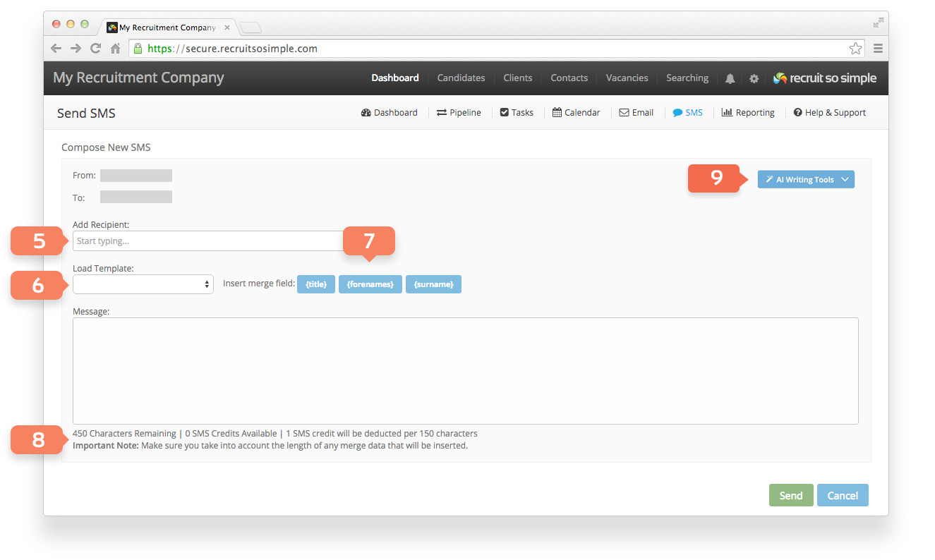Open the Candidates menu

461,78
